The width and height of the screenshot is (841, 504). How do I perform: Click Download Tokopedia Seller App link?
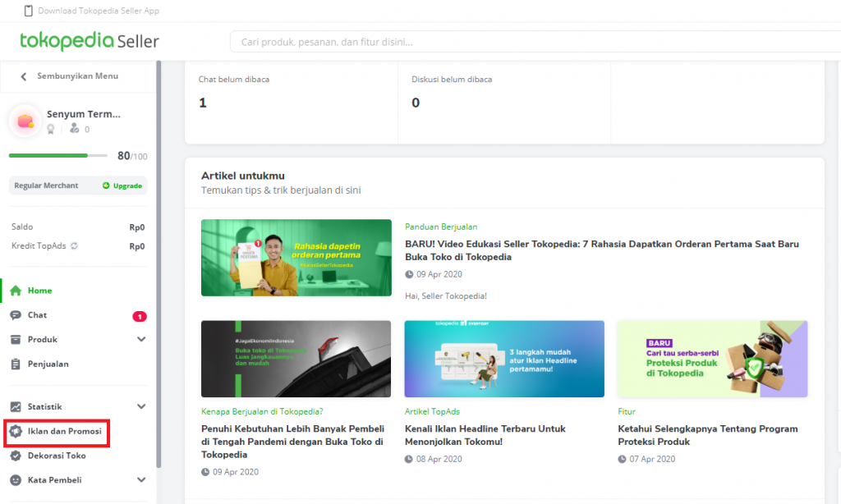tap(98, 11)
